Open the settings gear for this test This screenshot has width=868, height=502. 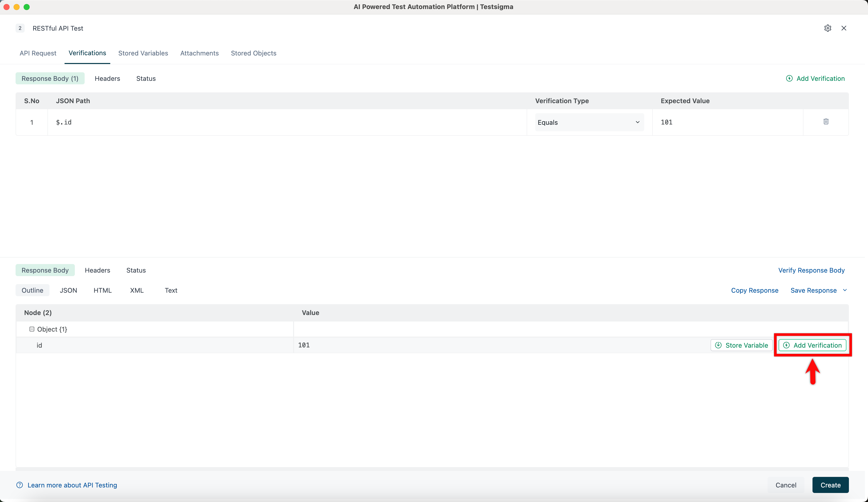[x=828, y=28]
